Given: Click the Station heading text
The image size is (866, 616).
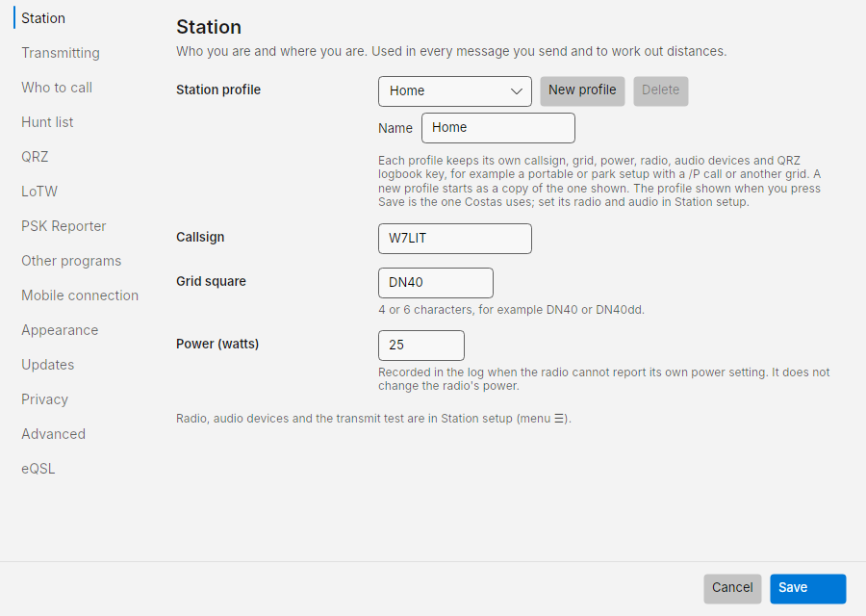Looking at the screenshot, I should click(x=209, y=27).
